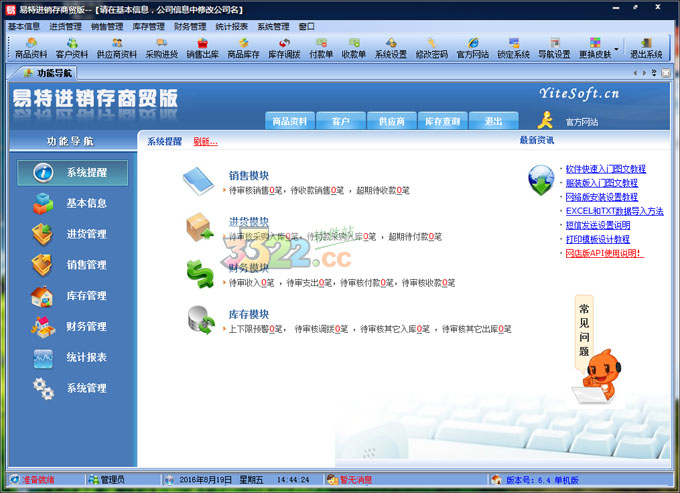Open 软件快速入门图文教程 link
680x493 pixels.
tap(606, 169)
